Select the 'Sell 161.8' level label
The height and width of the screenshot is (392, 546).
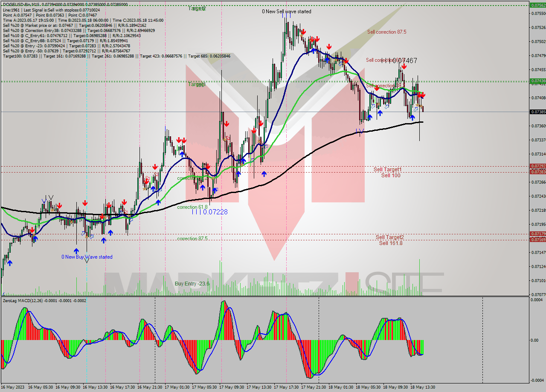tap(391, 243)
